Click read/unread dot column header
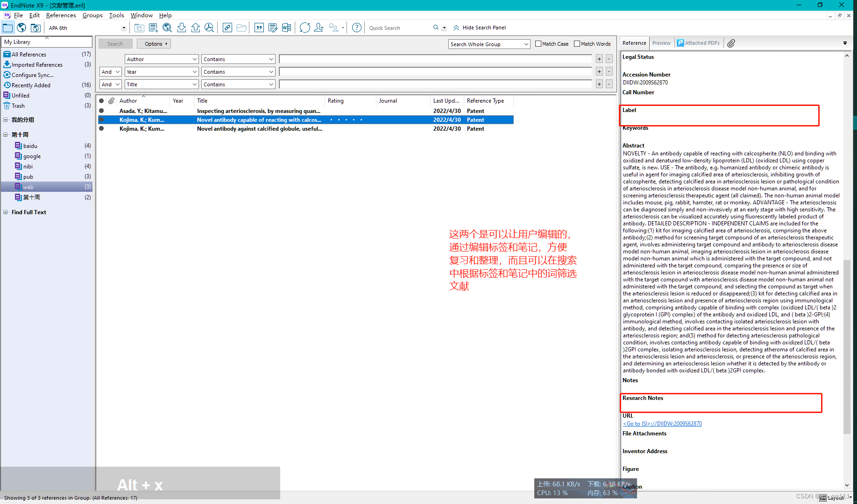 [x=101, y=101]
